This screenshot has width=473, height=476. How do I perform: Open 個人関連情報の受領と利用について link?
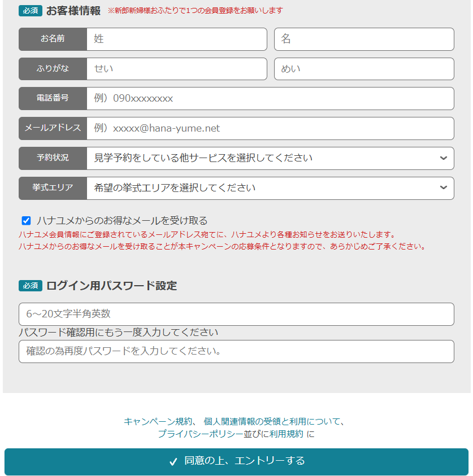click(x=272, y=421)
